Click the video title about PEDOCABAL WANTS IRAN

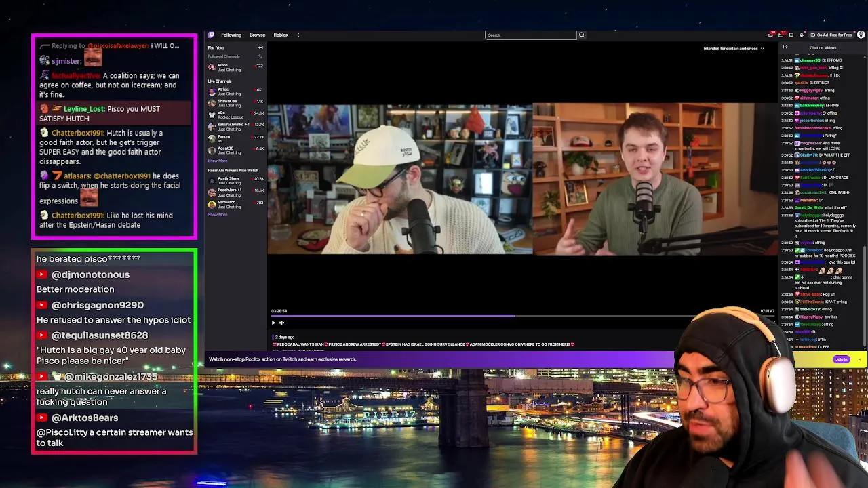click(x=424, y=344)
